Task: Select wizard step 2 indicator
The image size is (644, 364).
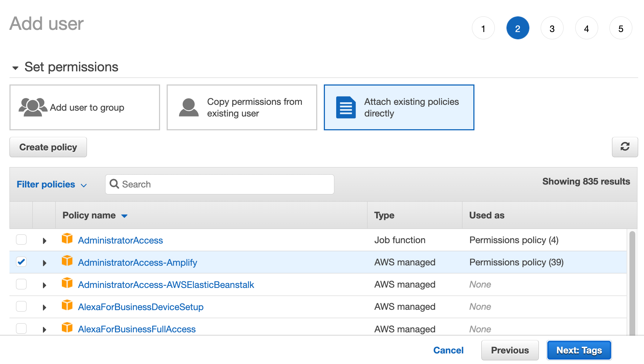Action: coord(518,28)
